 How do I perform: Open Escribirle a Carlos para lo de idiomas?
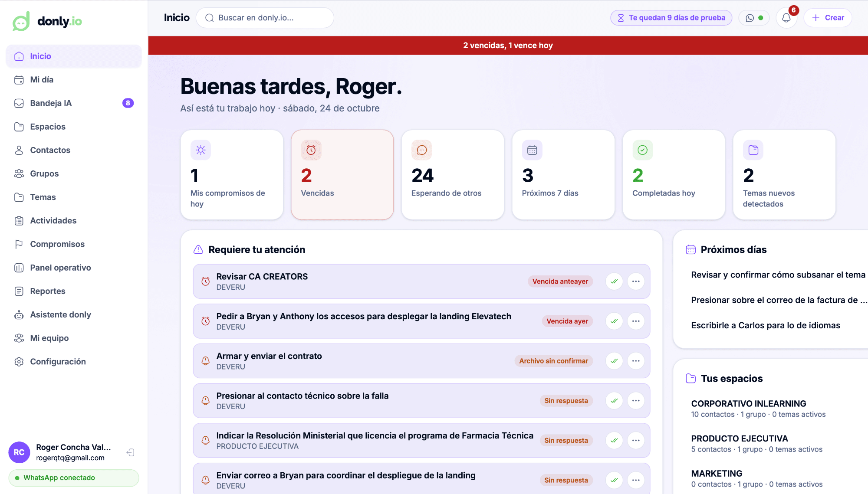pyautogui.click(x=766, y=325)
